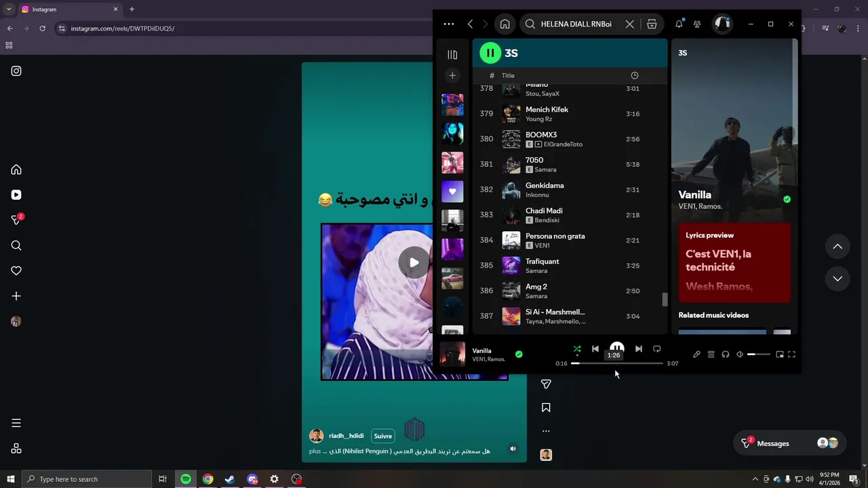Skip to next track
868x488 pixels.
(638, 349)
